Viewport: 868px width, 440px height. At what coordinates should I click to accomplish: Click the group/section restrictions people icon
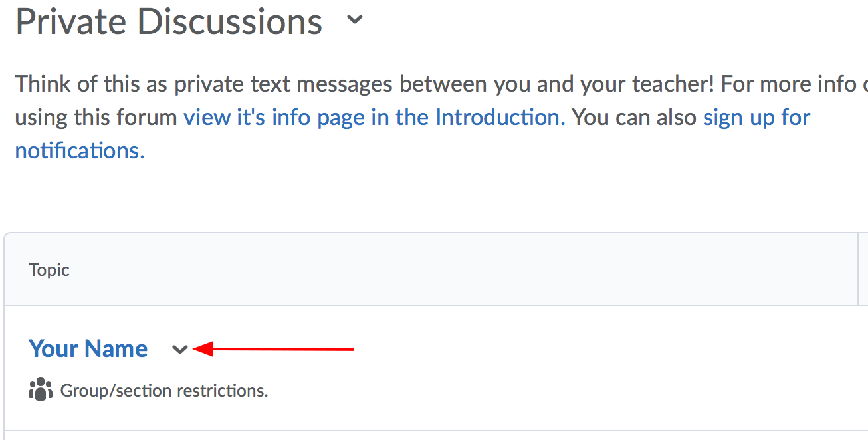41,389
